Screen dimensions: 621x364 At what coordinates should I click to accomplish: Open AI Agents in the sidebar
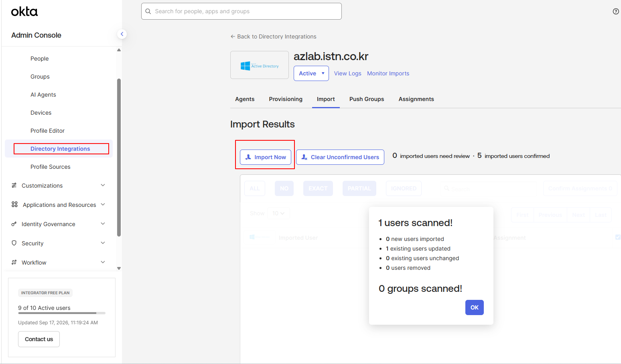pos(43,95)
